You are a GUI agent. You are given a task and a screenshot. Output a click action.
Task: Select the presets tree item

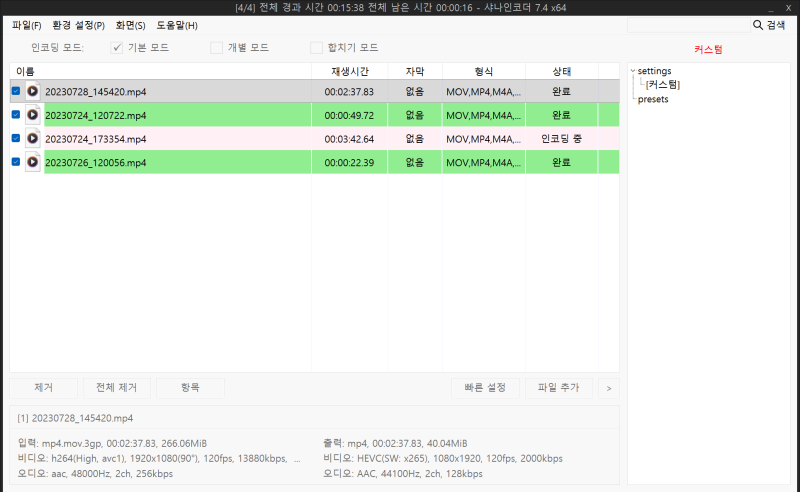point(653,99)
